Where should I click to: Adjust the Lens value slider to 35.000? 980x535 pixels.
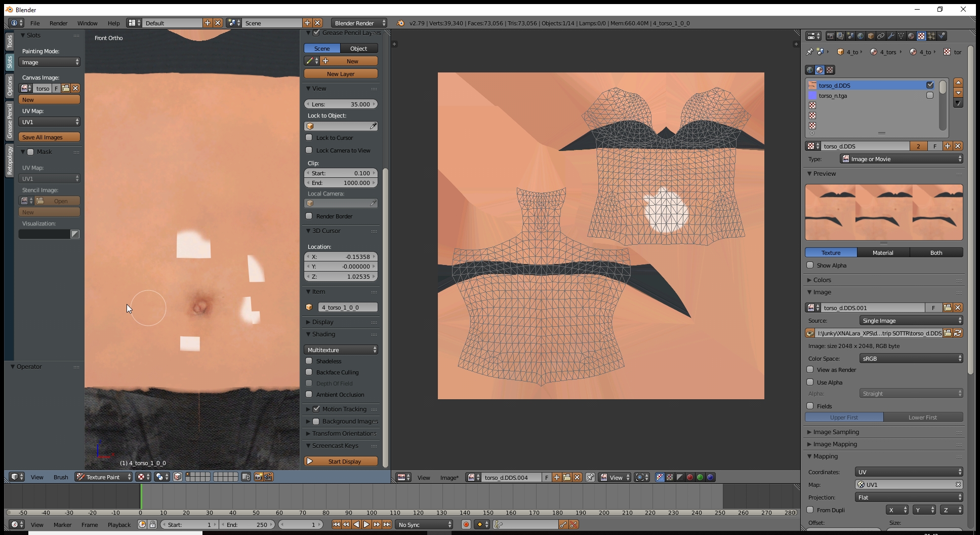point(340,104)
